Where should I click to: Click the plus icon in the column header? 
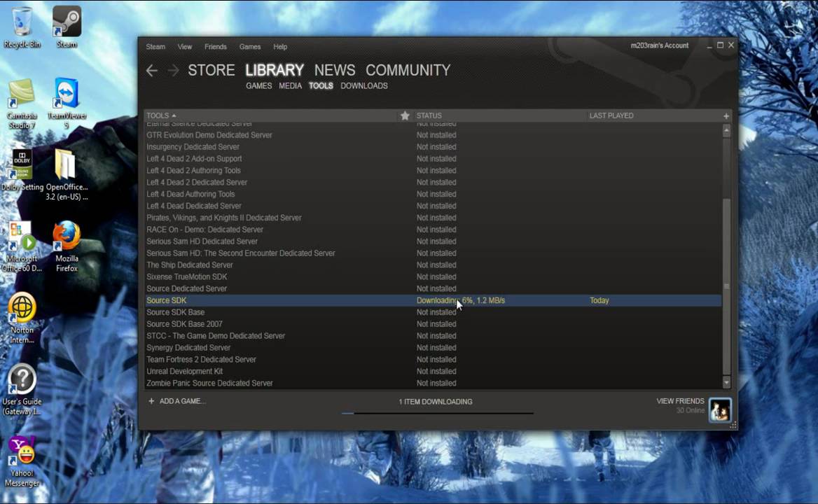726,115
